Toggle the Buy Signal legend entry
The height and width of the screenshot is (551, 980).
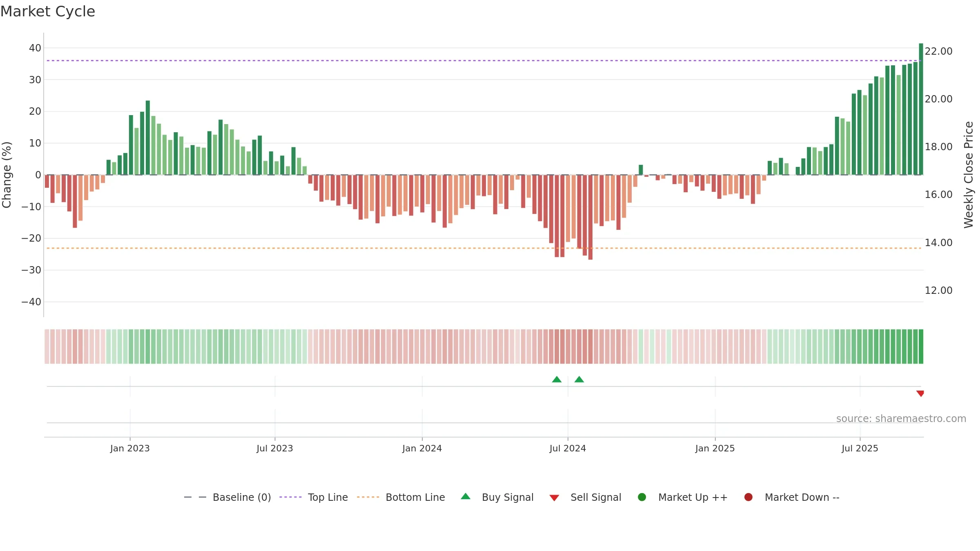pos(497,497)
